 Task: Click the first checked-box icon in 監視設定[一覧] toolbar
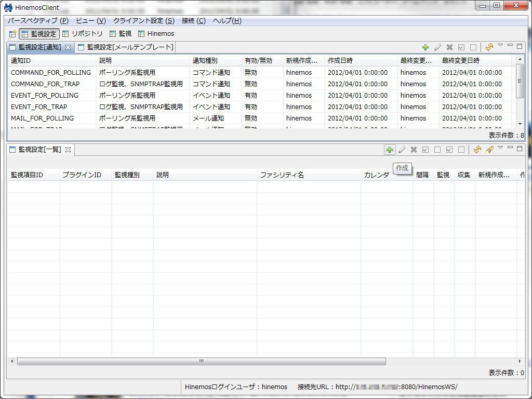tap(425, 150)
